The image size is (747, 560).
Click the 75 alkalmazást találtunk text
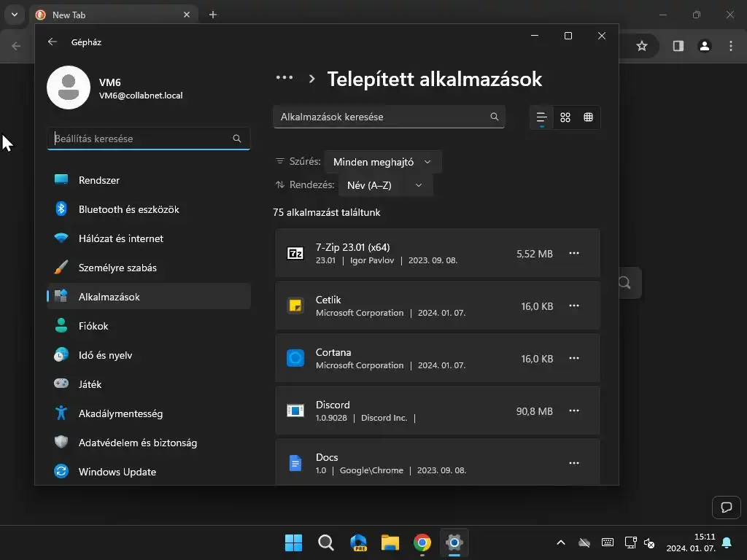click(x=326, y=212)
